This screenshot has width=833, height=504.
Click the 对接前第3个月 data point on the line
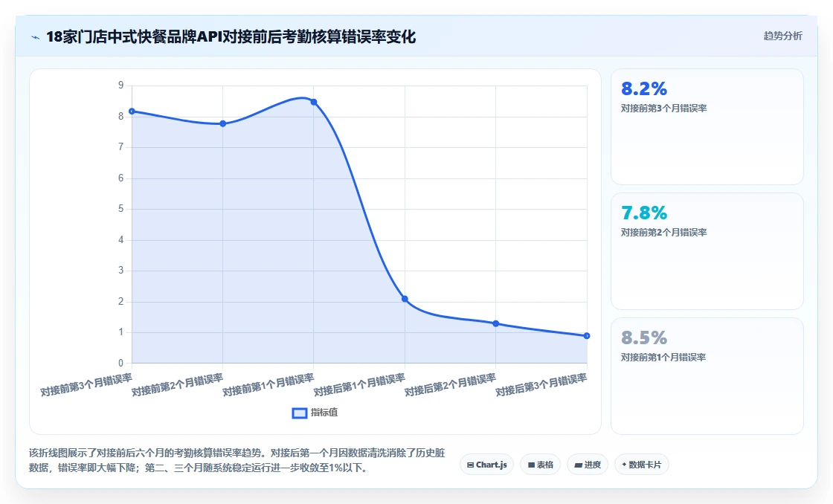[x=132, y=111]
